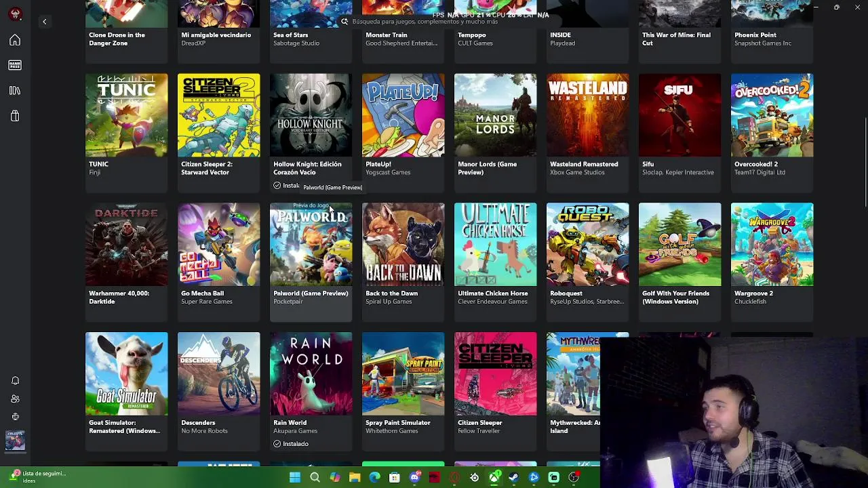Open File Explorer from the taskbar
Image resolution: width=868 pixels, height=488 pixels.
[355, 477]
